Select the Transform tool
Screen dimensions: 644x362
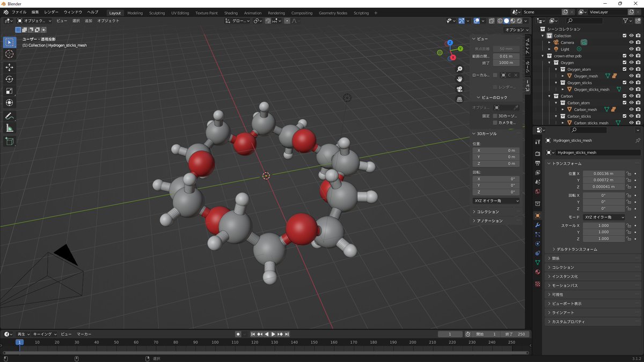[x=10, y=103]
